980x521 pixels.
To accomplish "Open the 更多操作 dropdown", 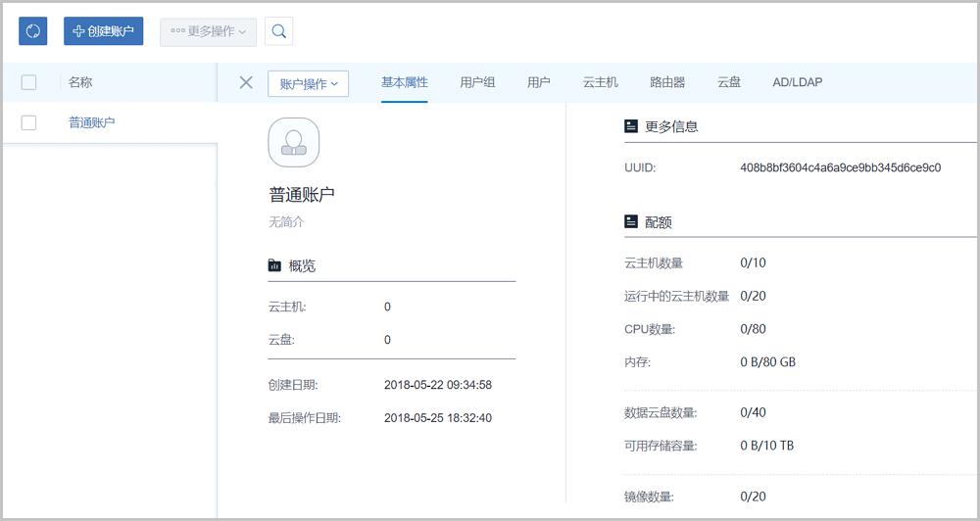I will [209, 31].
